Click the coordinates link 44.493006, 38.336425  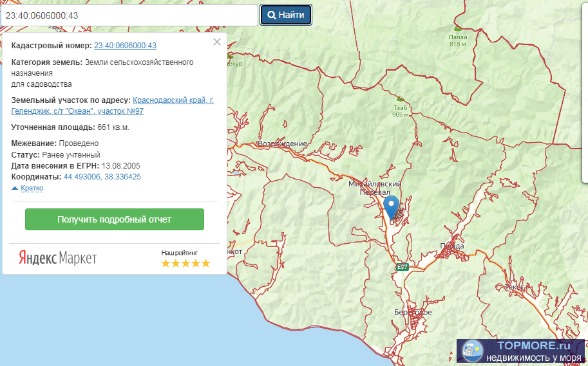[x=102, y=176]
